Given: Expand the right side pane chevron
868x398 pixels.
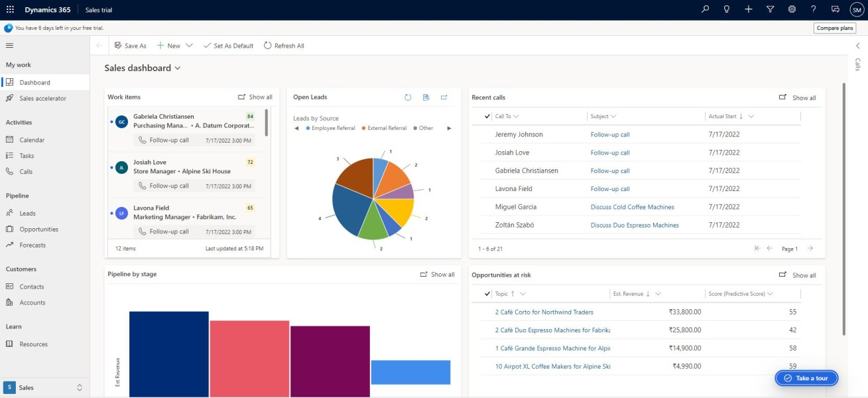Looking at the screenshot, I should coord(857,46).
